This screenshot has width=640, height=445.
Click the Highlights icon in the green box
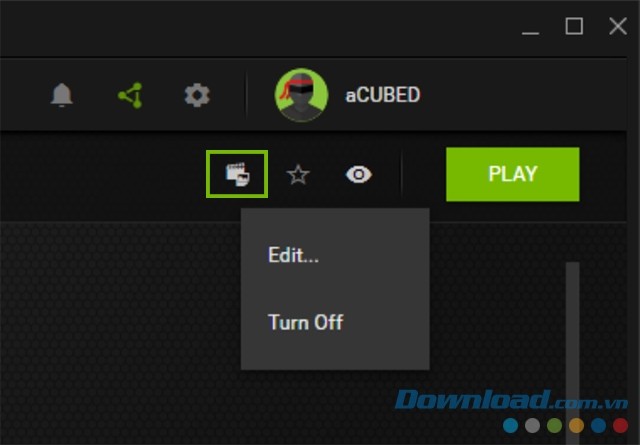point(237,174)
